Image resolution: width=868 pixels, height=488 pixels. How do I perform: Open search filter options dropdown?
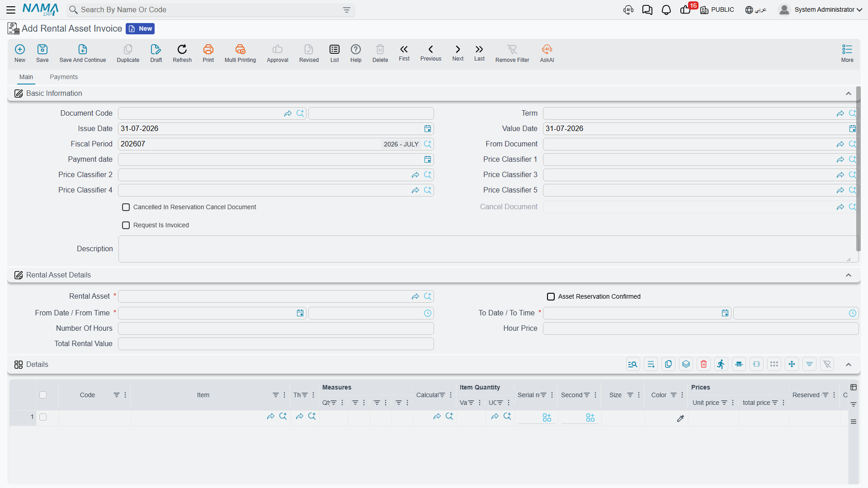pyautogui.click(x=347, y=10)
